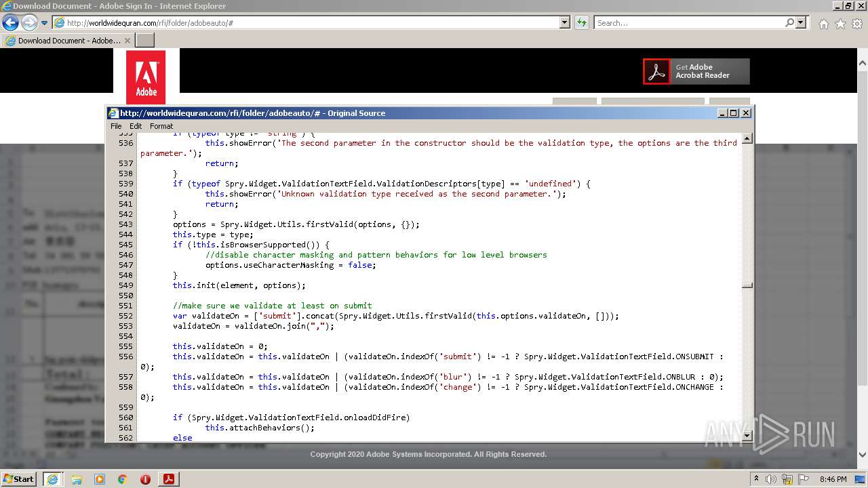The image size is (868, 488).
Task: Close the Original Source window
Action: tap(746, 113)
